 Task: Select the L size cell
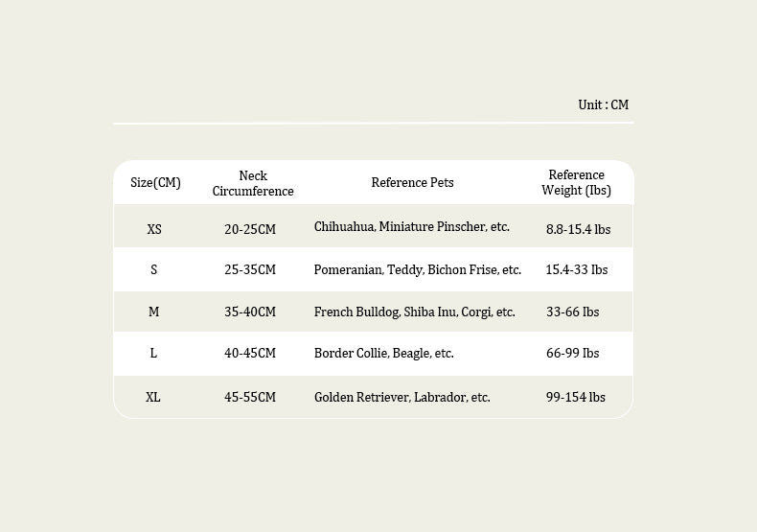[x=153, y=353]
